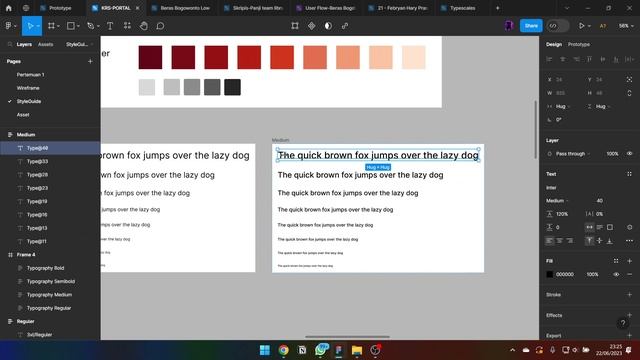Toggle constrain proportions icon
This screenshot has width=640, height=360.
(x=629, y=93)
